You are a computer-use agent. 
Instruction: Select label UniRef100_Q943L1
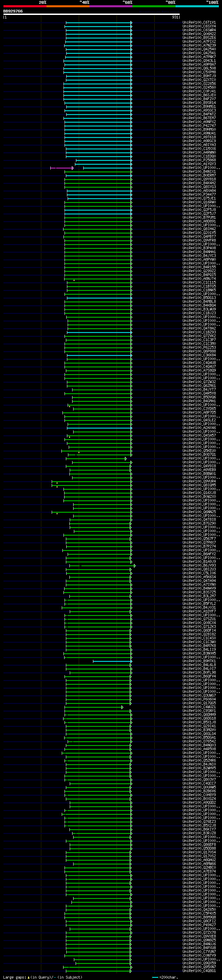(199, 60)
